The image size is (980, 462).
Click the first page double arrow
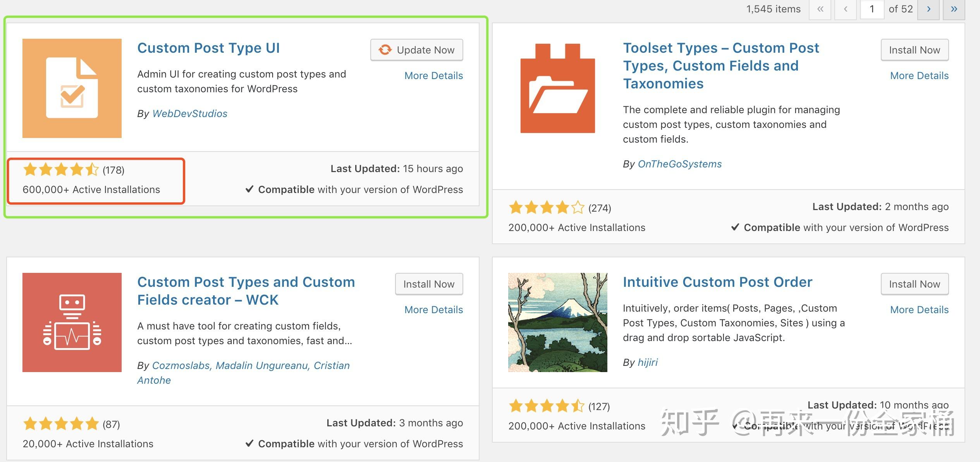point(820,9)
